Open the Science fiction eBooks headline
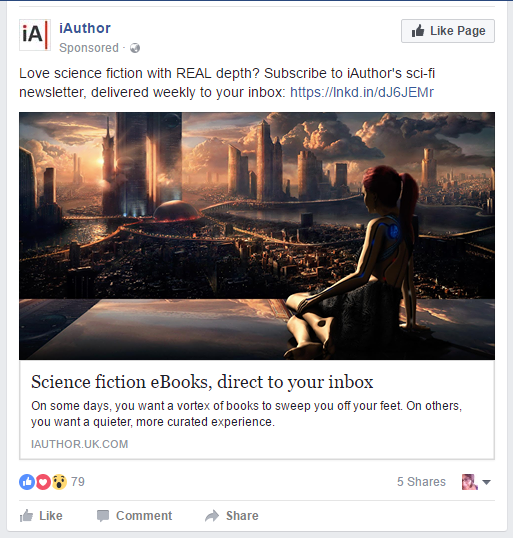The width and height of the screenshot is (513, 538). (202, 382)
